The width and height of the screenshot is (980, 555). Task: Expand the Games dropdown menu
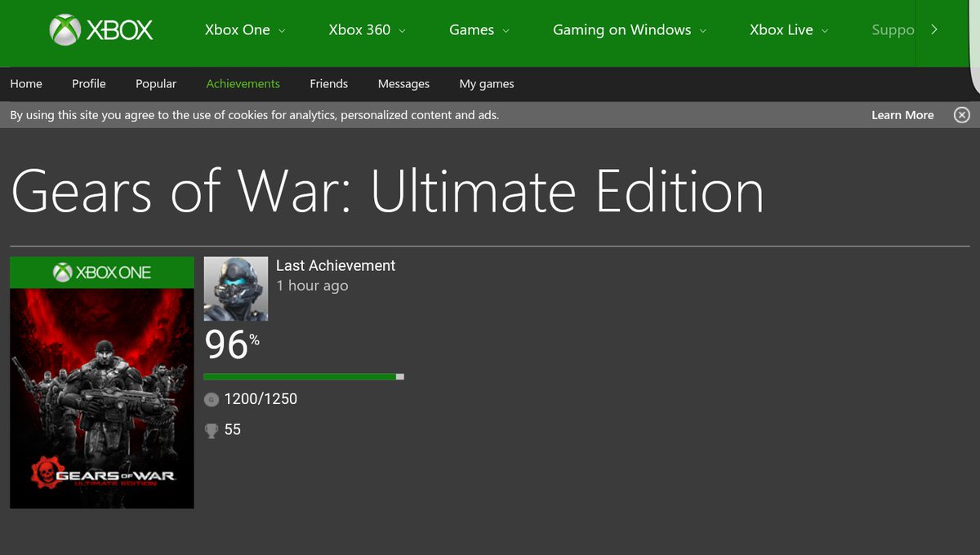479,30
